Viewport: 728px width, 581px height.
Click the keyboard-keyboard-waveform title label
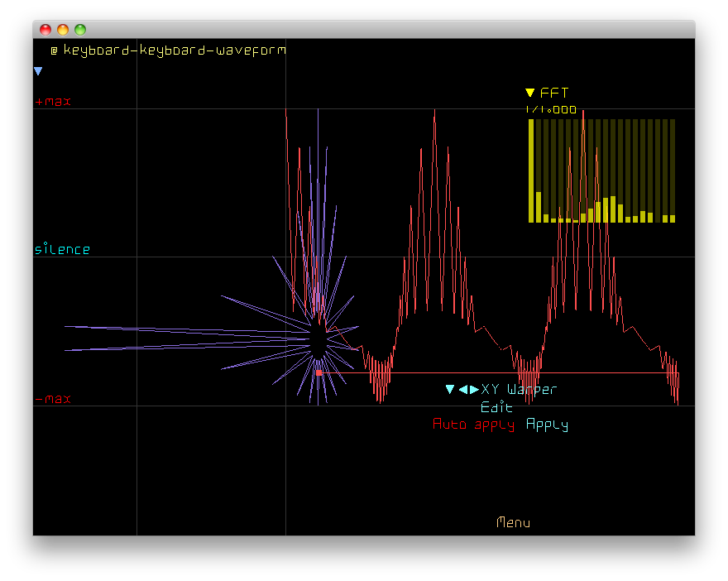point(175,50)
